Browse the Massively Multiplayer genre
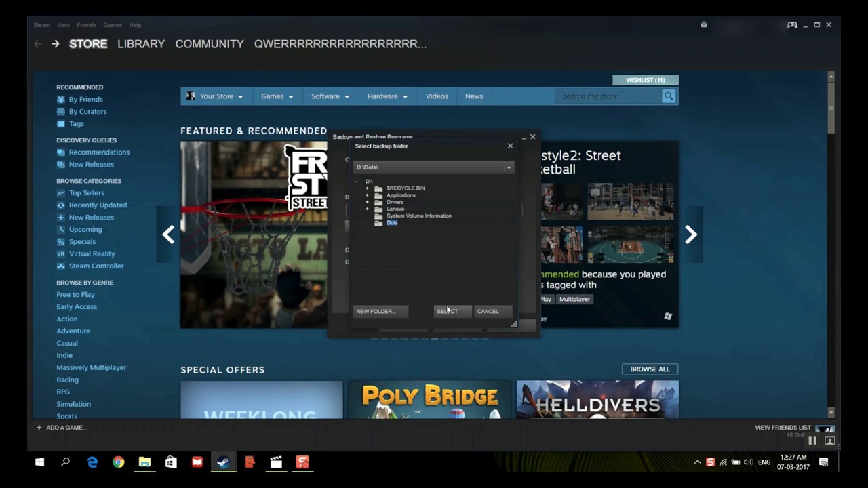Viewport: 868px width, 488px height. (x=91, y=368)
